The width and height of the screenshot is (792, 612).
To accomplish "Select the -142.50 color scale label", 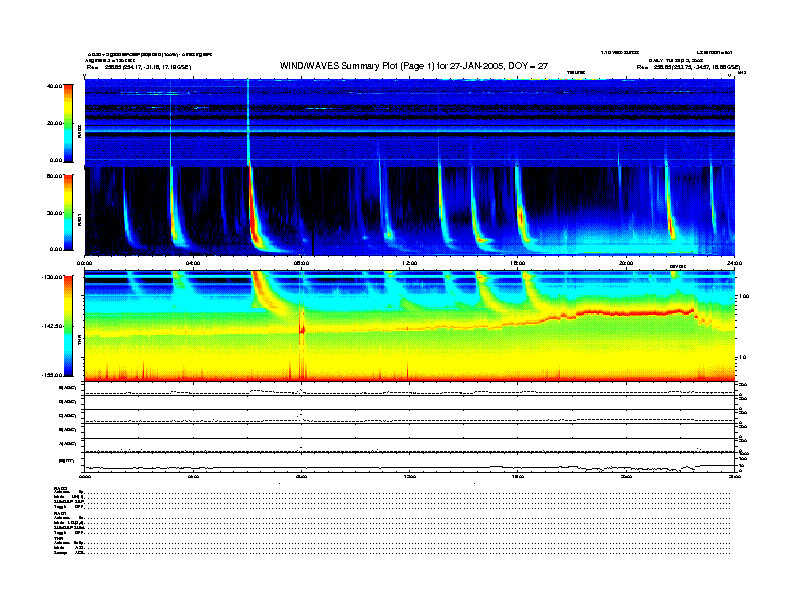I will point(52,326).
